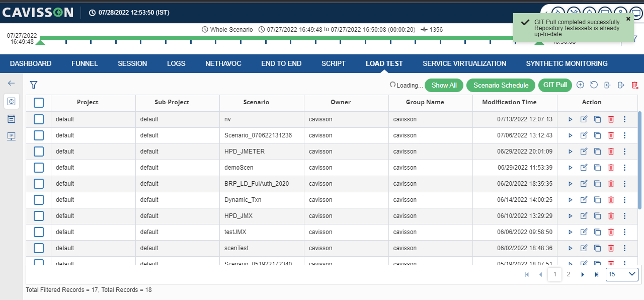The width and height of the screenshot is (644, 300).
Task: Check the Scenario_070622131236 row checkbox
Action: [x=39, y=135]
